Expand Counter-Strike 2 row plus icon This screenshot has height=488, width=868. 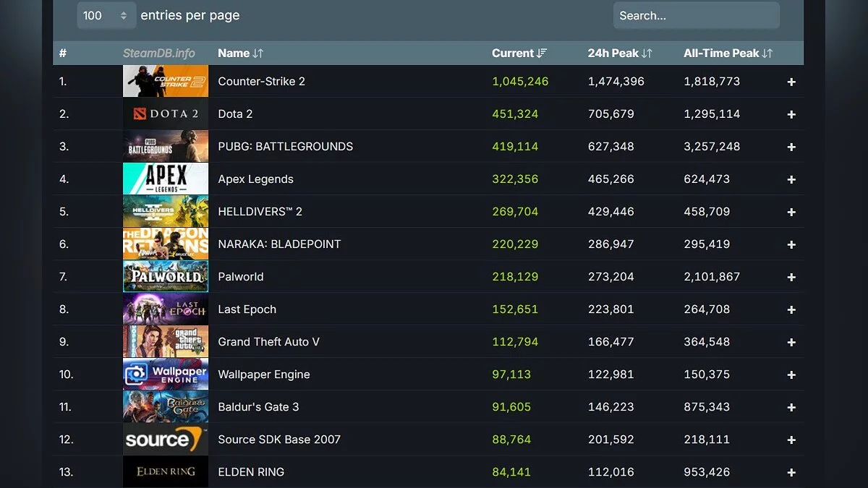coord(791,82)
